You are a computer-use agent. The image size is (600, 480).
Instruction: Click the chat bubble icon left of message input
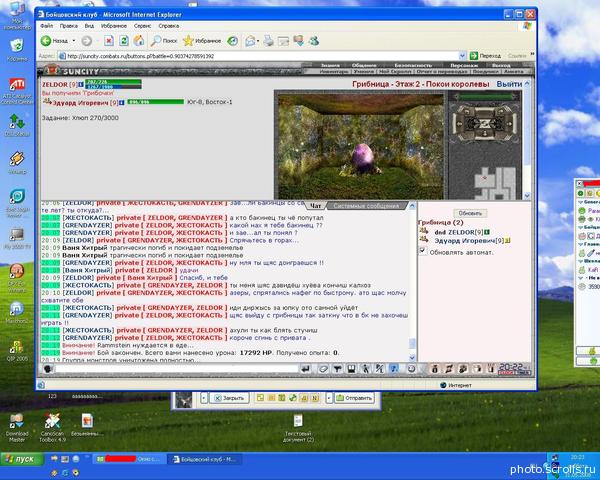[x=48, y=369]
